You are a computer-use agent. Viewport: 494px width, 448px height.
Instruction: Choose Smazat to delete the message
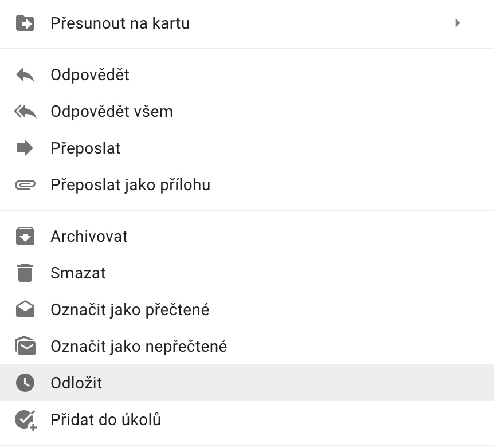[78, 273]
